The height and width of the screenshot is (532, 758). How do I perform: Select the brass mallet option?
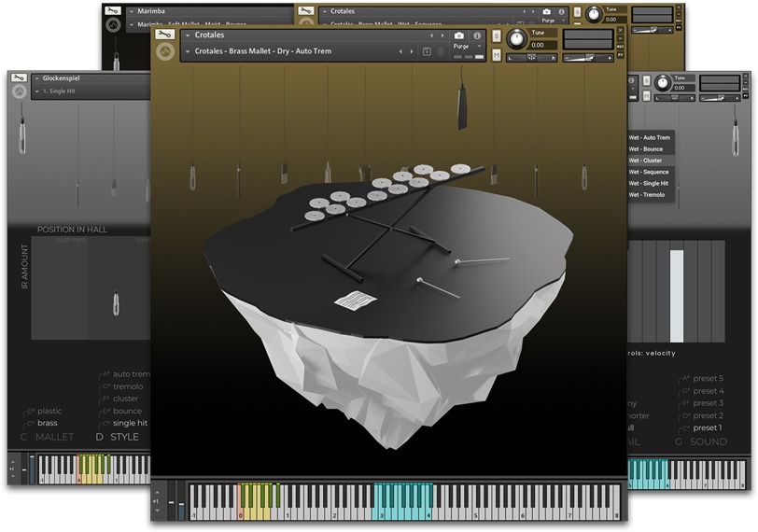47,423
